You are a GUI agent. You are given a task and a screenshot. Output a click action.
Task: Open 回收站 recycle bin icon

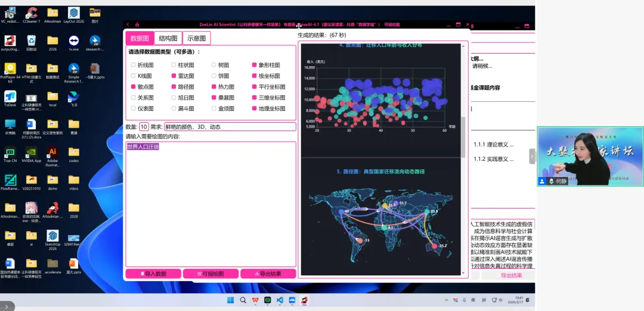[x=31, y=43]
